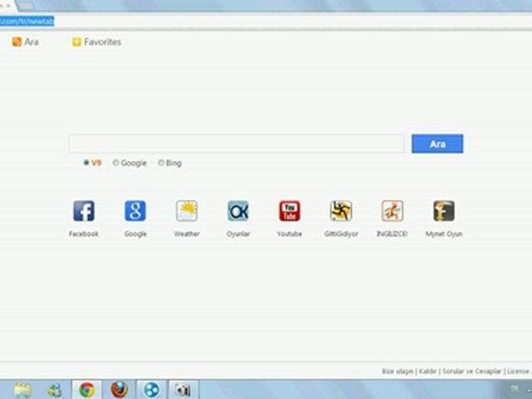
Task: Click the orange Ara icon in the top bar
Action: [17, 42]
